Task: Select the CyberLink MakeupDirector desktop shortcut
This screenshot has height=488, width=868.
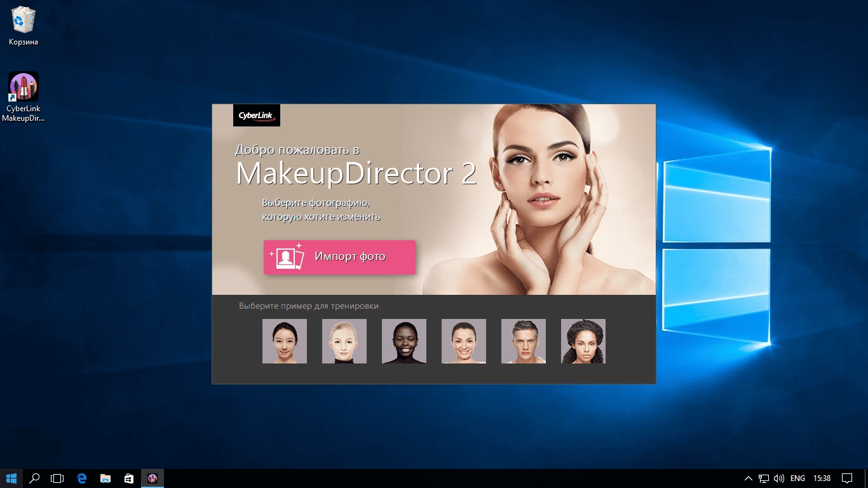Action: click(24, 97)
